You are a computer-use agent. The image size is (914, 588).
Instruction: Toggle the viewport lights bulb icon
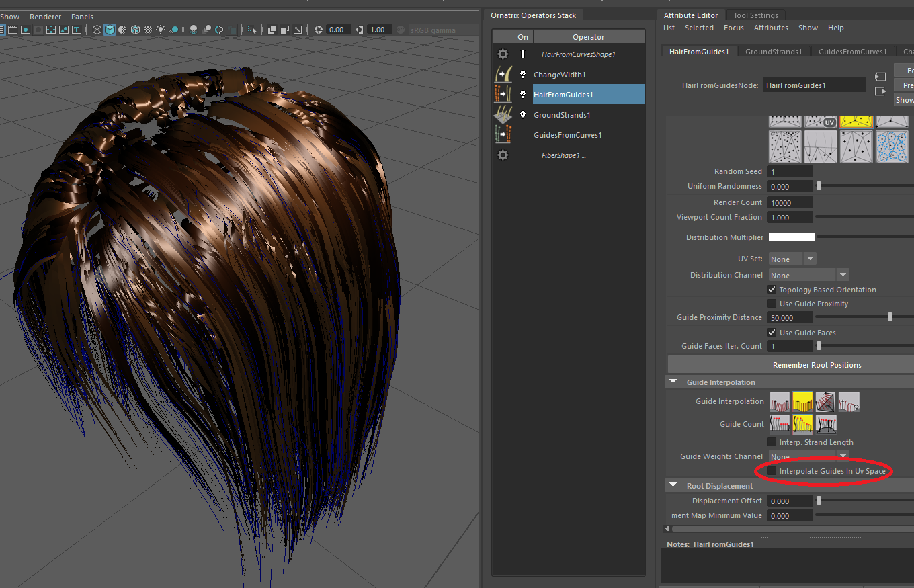(161, 30)
